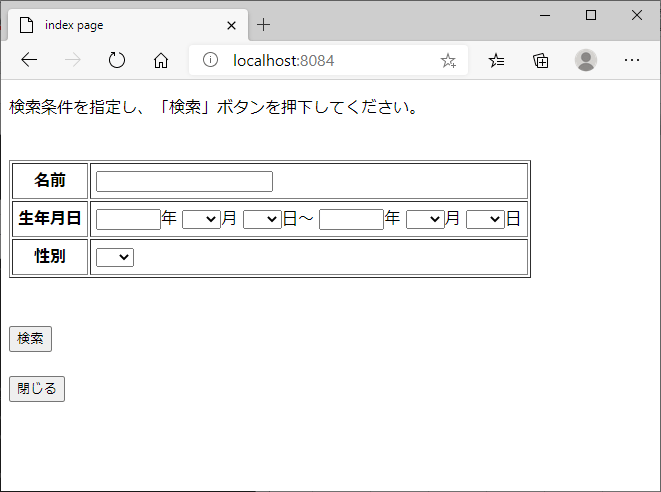Open the Favorites list icon
This screenshot has height=492, width=661.
point(497,60)
